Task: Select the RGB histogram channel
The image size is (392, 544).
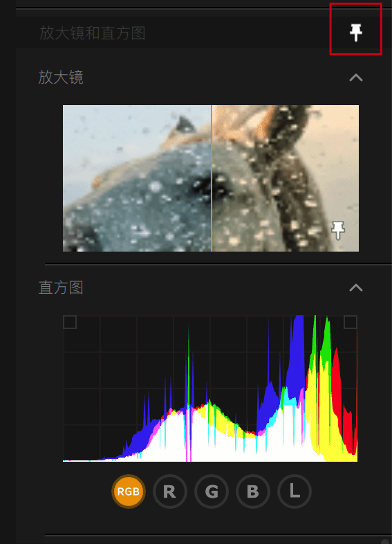Action: pos(129,491)
